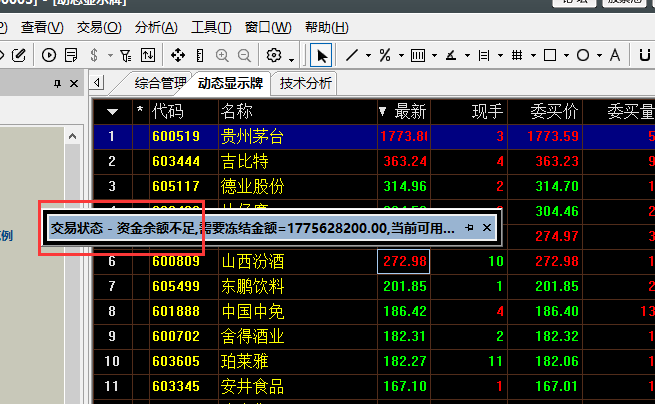Click the play circle toolbar icon
Image resolution: width=655 pixels, height=404 pixels.
coord(49,55)
